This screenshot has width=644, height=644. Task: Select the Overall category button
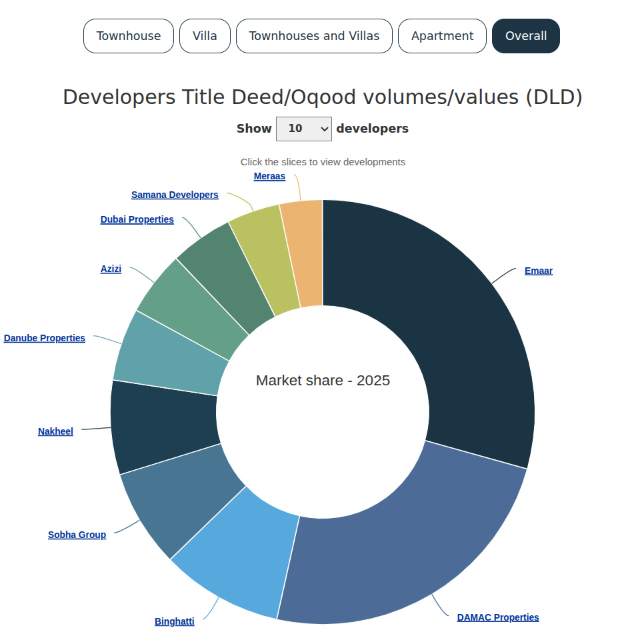[x=525, y=35]
